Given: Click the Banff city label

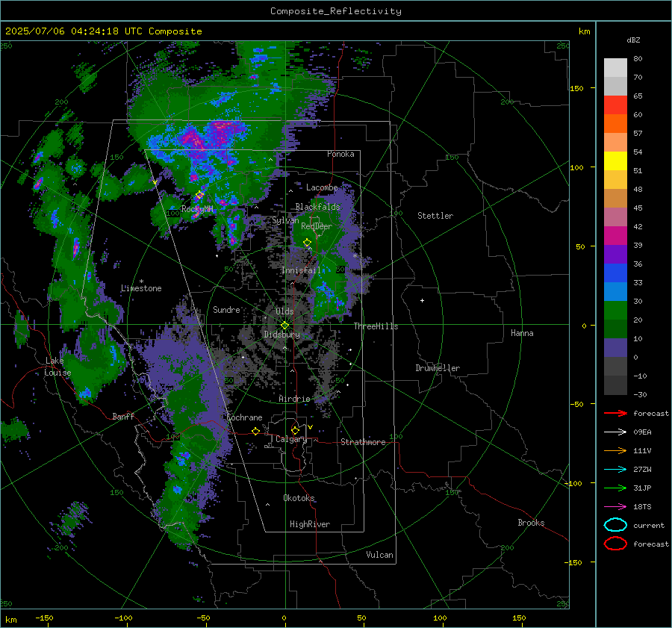Looking at the screenshot, I should tap(123, 416).
